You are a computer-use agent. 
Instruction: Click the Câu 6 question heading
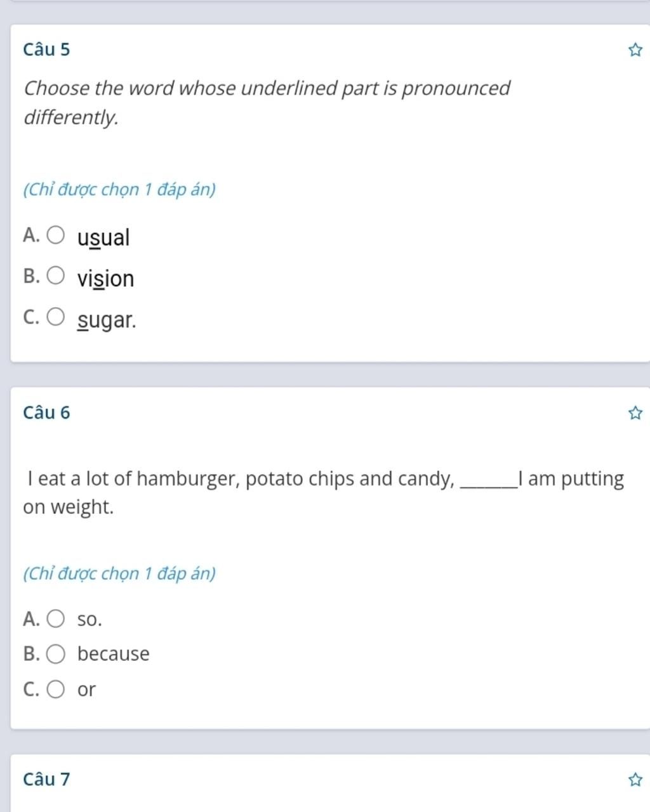click(x=46, y=413)
